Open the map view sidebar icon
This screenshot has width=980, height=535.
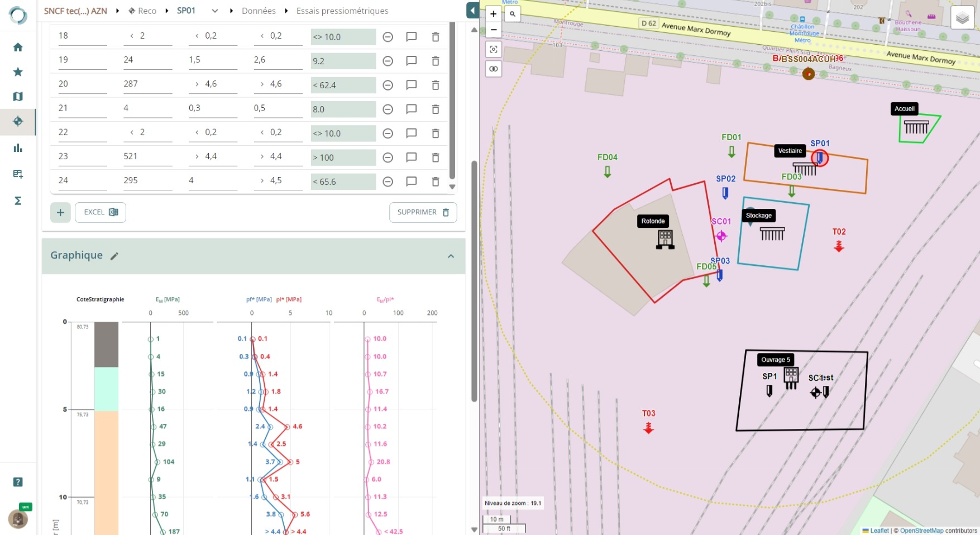point(18,97)
